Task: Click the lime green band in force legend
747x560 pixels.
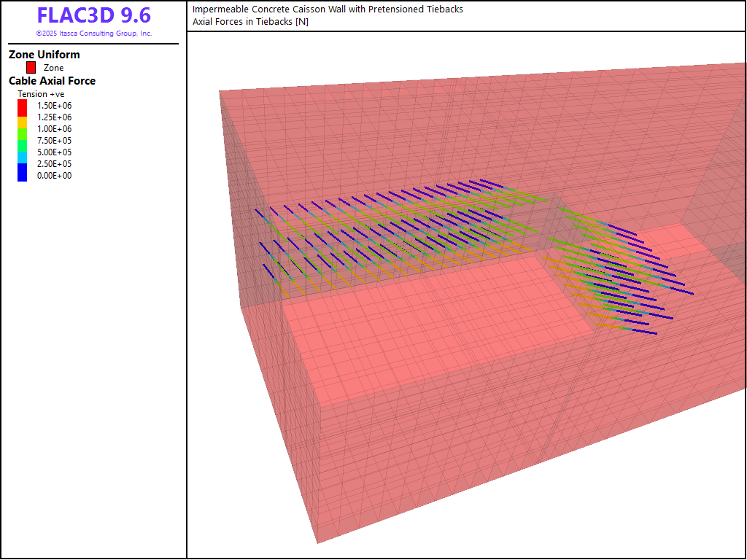Action: click(x=23, y=133)
